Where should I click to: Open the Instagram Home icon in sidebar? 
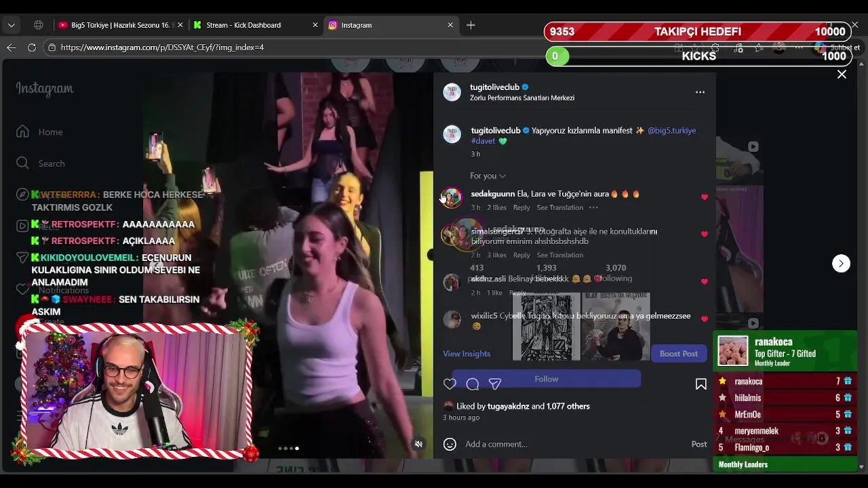[22, 131]
